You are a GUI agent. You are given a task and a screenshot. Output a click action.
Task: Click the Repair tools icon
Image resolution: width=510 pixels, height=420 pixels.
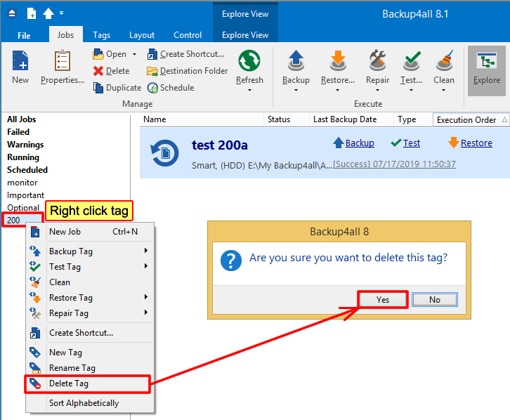[x=377, y=61]
